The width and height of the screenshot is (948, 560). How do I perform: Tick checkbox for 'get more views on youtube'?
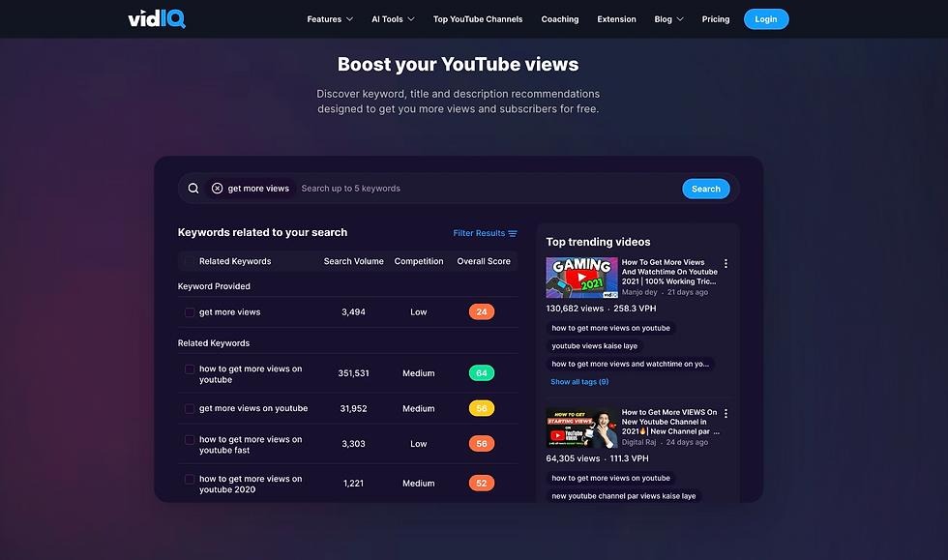click(x=190, y=409)
